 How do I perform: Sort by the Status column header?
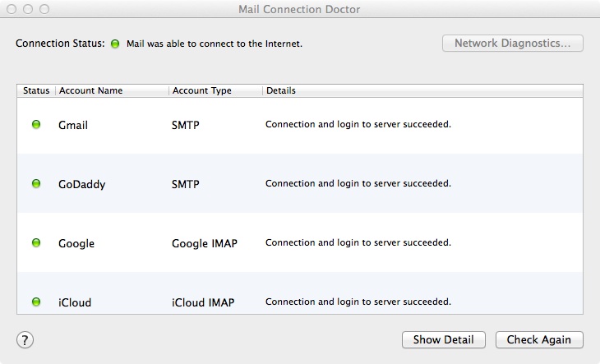point(36,90)
